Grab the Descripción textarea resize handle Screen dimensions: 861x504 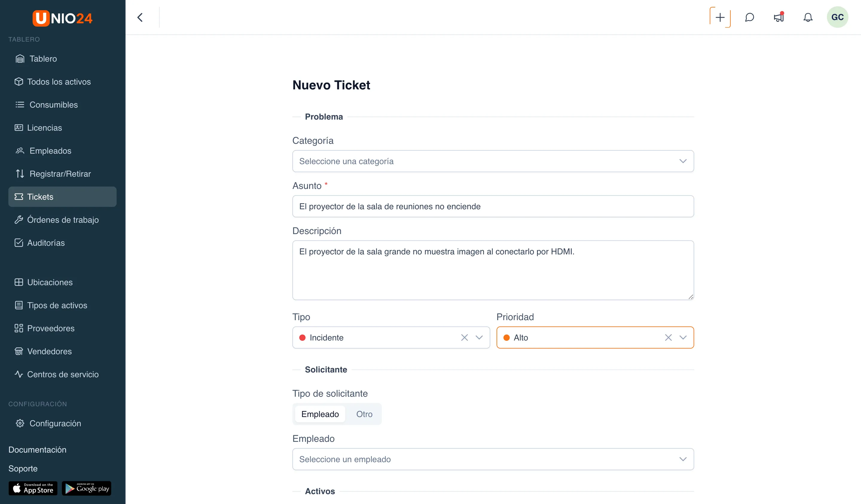tap(691, 297)
